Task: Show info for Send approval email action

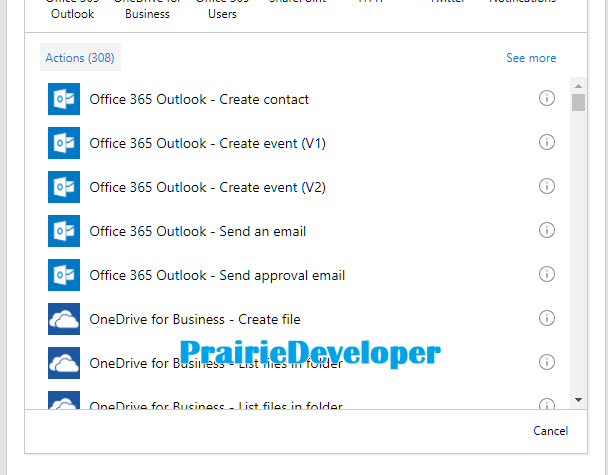Action: coord(547,274)
